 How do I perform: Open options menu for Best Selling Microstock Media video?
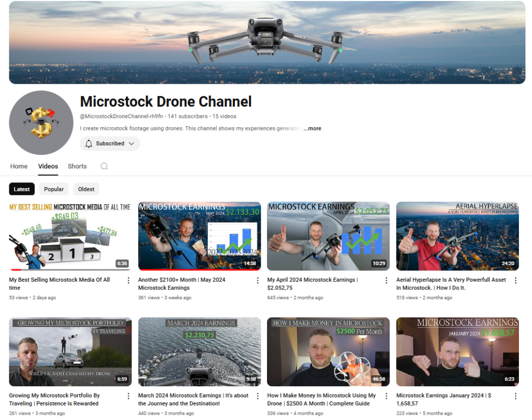pyautogui.click(x=128, y=280)
